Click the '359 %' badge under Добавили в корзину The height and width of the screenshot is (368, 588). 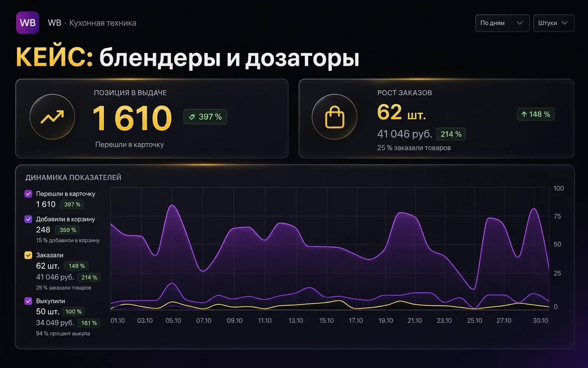click(x=68, y=230)
